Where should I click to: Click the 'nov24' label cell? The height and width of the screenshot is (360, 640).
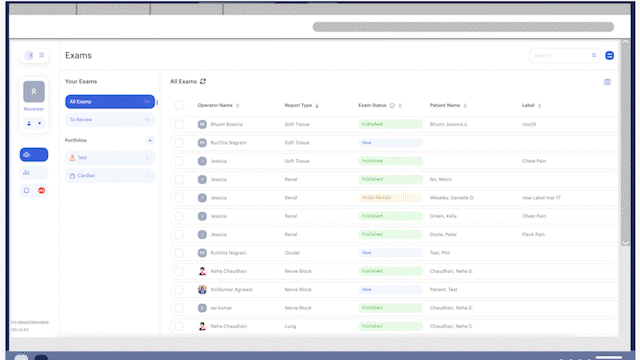[x=529, y=124]
